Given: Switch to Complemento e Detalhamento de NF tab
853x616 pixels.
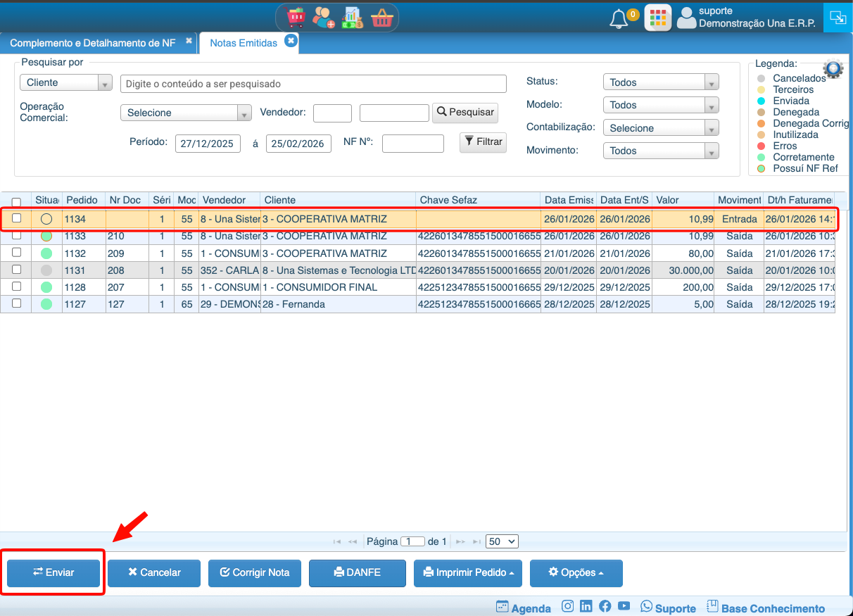Looking at the screenshot, I should [93, 43].
